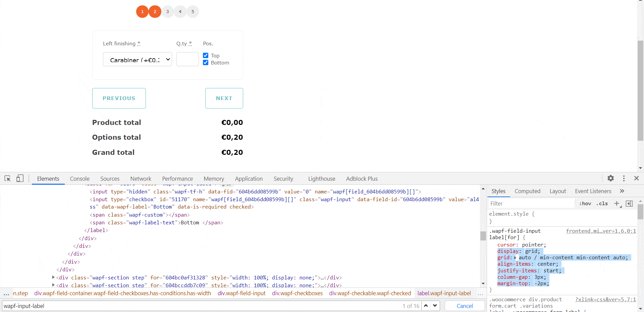Close the DevTools panel

(636, 178)
